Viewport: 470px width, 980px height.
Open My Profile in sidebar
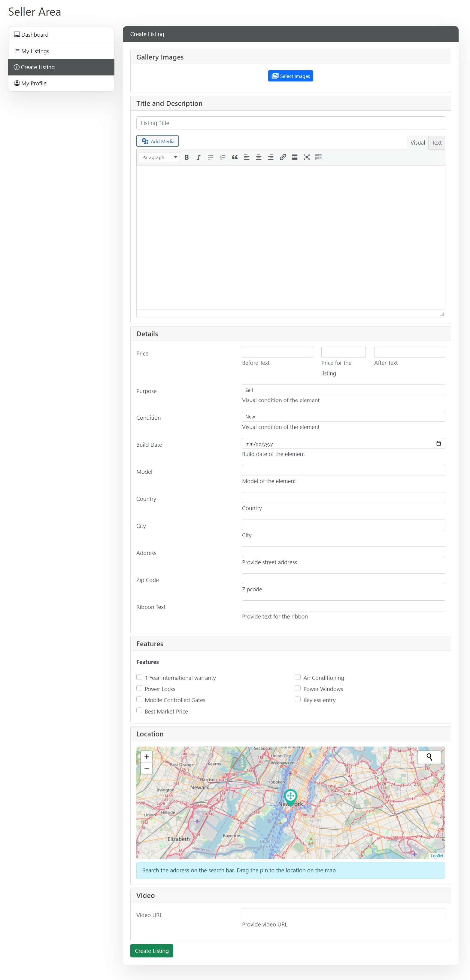click(x=61, y=83)
